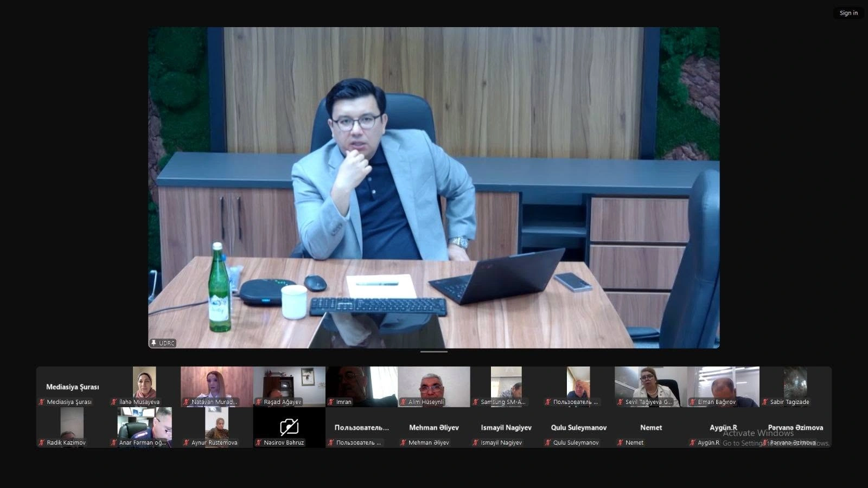Click muted mic icon next to Sevil Tağıyeva
868x488 pixels.
pos(620,402)
